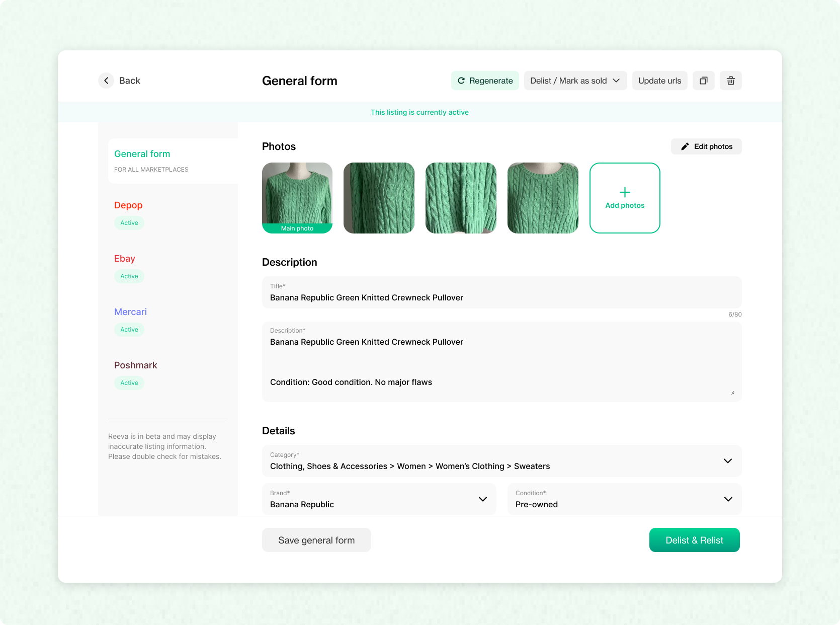Image resolution: width=840 pixels, height=625 pixels.
Task: Open the Depop marketplace tab
Action: (x=128, y=205)
